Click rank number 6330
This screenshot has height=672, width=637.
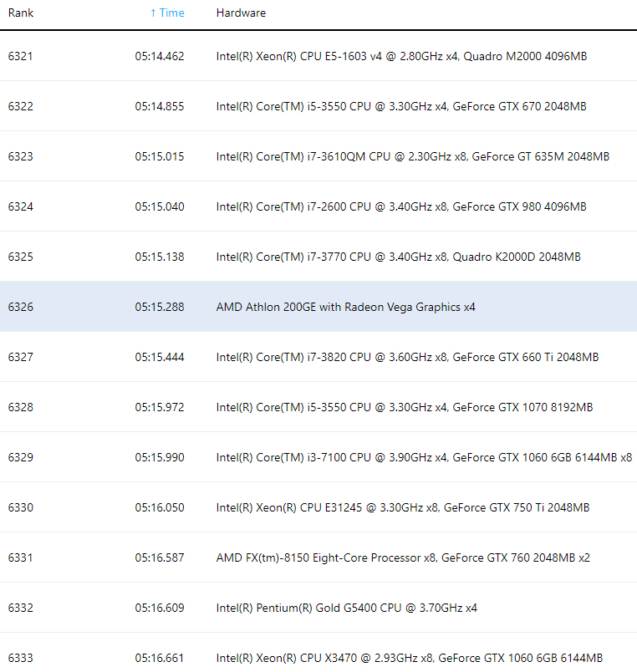21,507
